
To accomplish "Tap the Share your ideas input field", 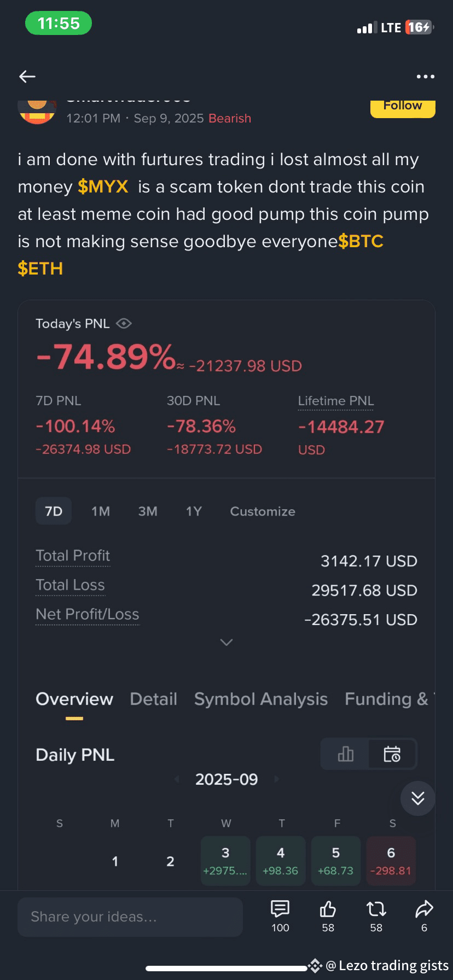I will point(130,917).
